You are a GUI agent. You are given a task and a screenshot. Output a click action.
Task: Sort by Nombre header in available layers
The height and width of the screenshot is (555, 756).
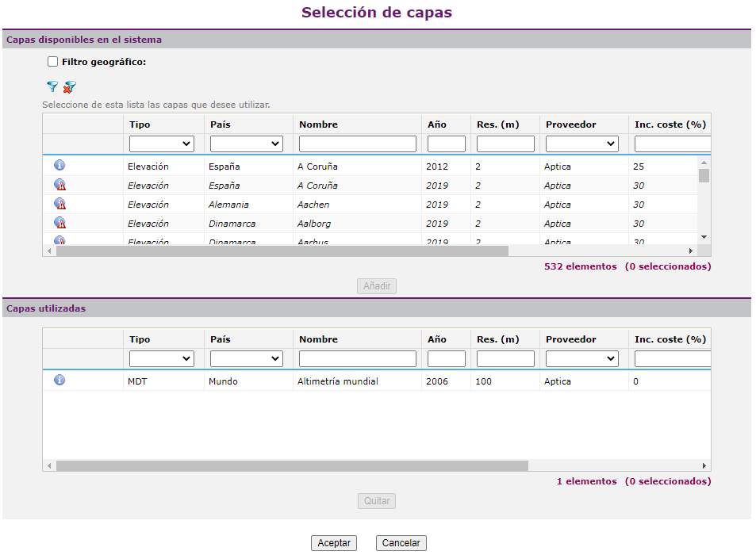[318, 124]
